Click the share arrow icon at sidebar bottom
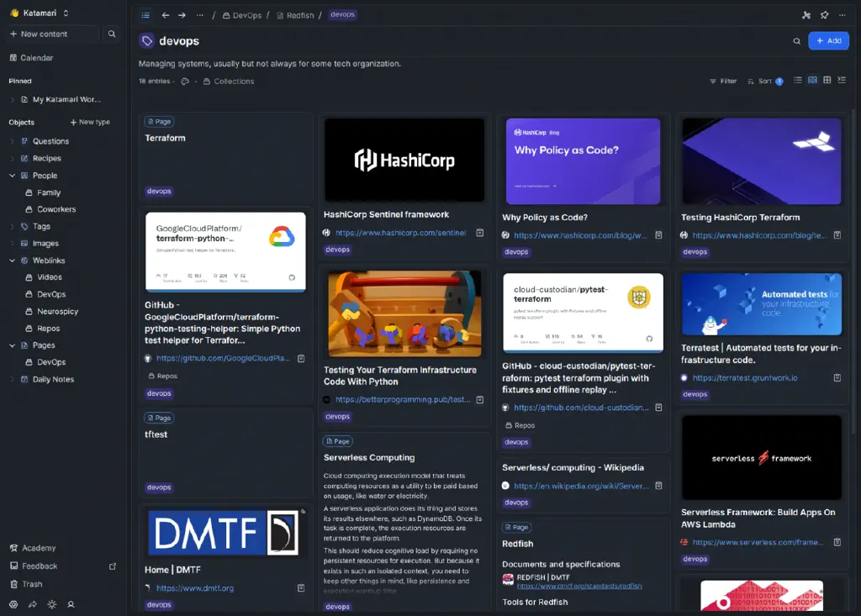 pyautogui.click(x=33, y=604)
